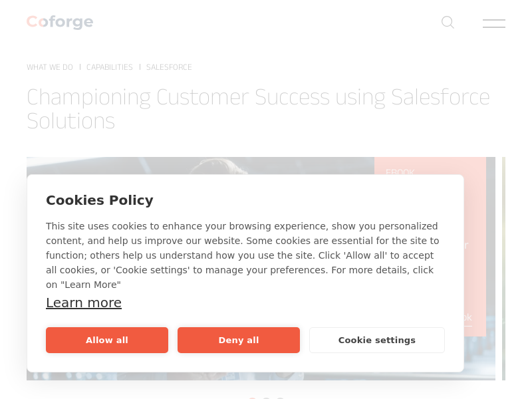Select the SALESFORCE breadcrumb item
Viewport: 532px width, 399px height.
pos(169,67)
